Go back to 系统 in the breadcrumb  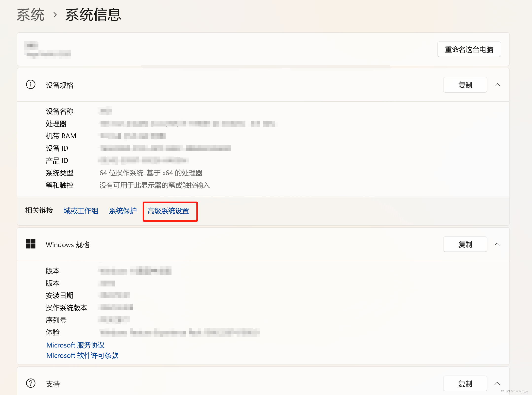click(31, 15)
